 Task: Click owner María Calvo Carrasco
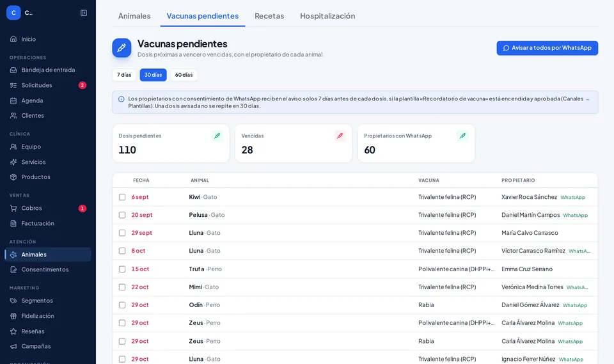[x=530, y=233]
